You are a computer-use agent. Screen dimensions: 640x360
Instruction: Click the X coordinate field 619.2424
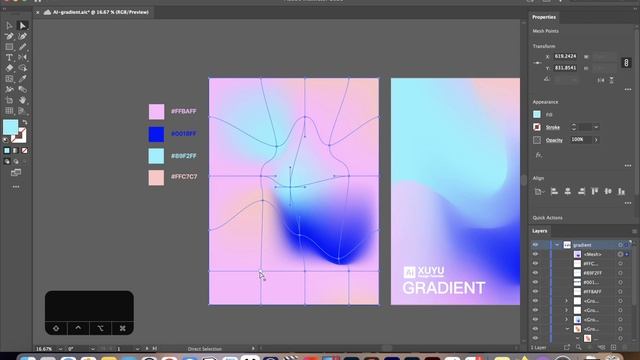pos(565,56)
